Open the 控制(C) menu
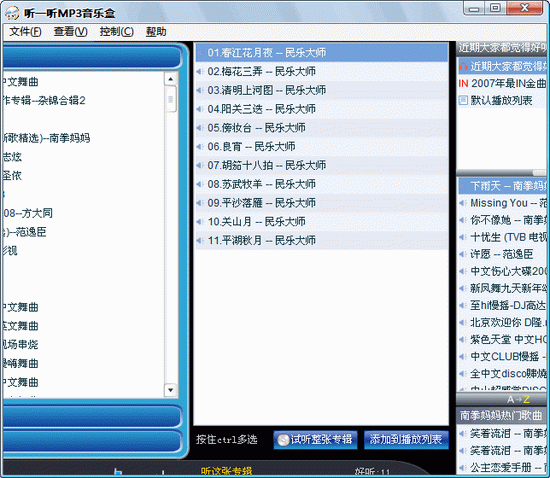550x478 pixels. [x=116, y=32]
